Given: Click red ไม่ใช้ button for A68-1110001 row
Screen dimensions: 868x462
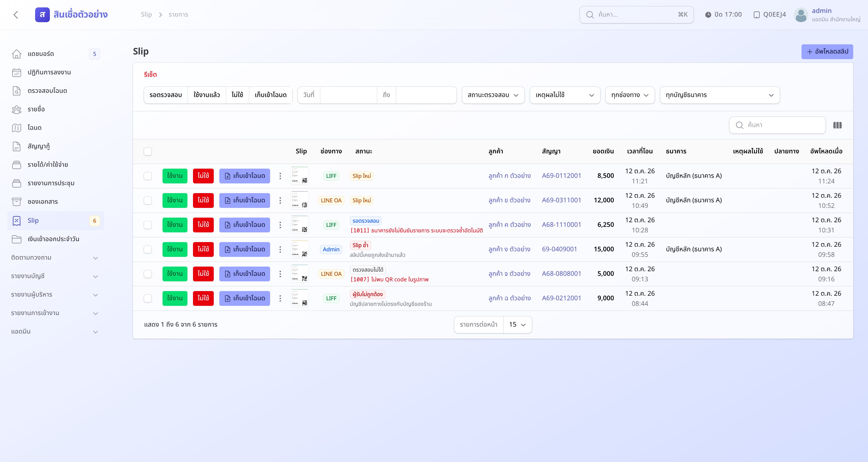Looking at the screenshot, I should [203, 225].
